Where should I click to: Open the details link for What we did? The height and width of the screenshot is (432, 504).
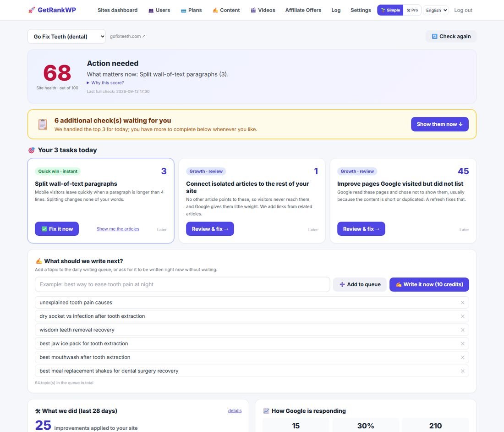235,411
